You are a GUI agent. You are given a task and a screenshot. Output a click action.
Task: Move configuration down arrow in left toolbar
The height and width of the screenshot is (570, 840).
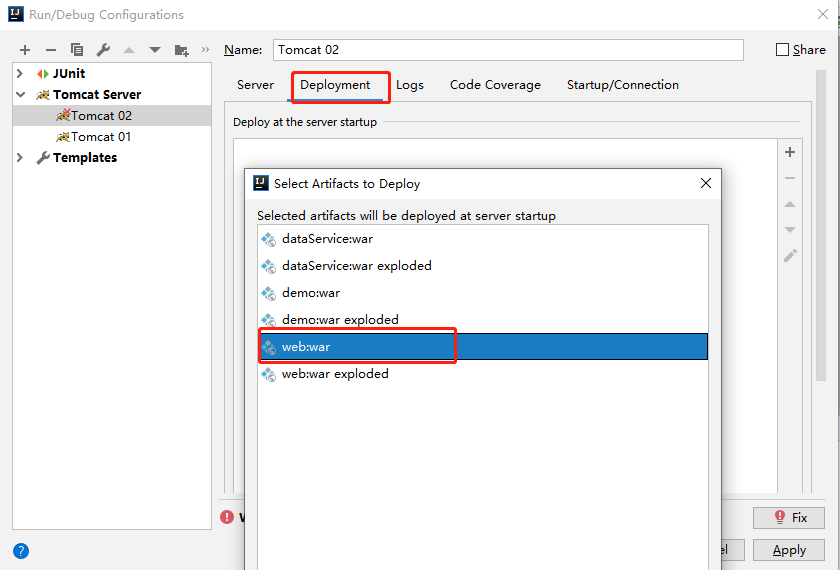pyautogui.click(x=155, y=50)
